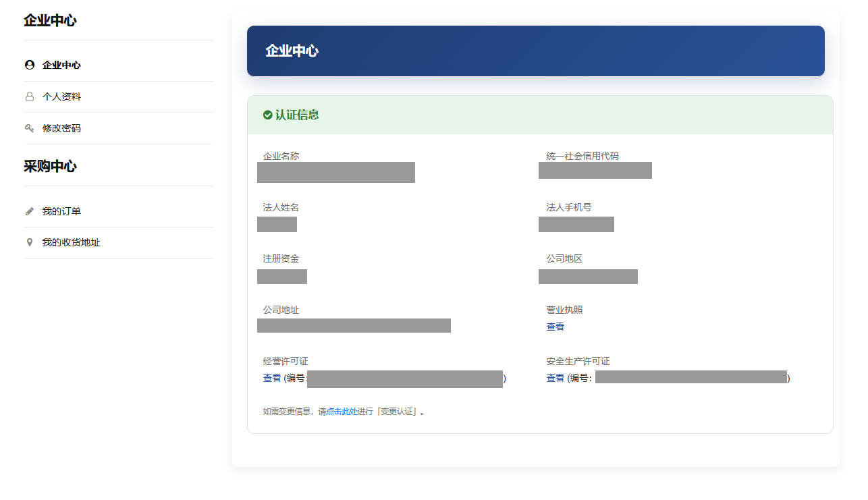Click the person outline icon for 个人资料
This screenshot has height=500, width=868.
[x=30, y=97]
